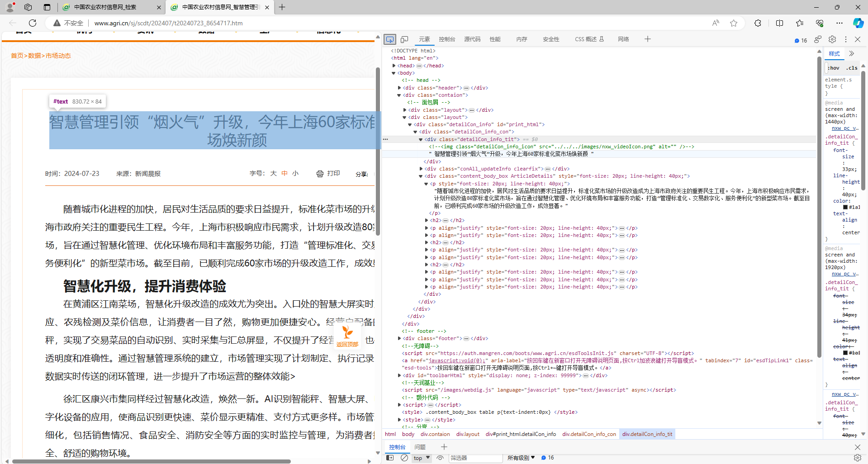Activate the inspect element picker tool
Image resolution: width=868 pixels, height=464 pixels.
pos(389,39)
